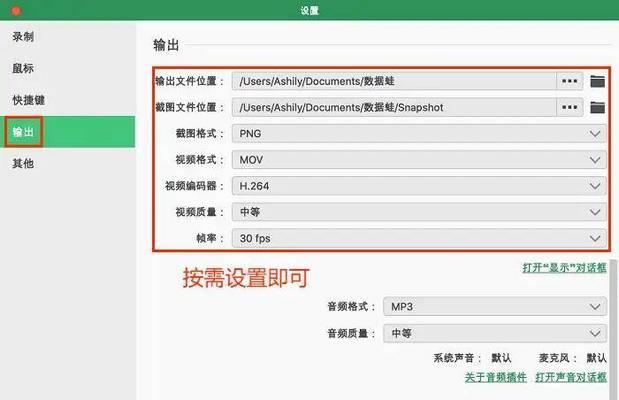Image resolution: width=619 pixels, height=400 pixels.
Task: Click the 输出文件位置 path field
Action: pos(394,81)
